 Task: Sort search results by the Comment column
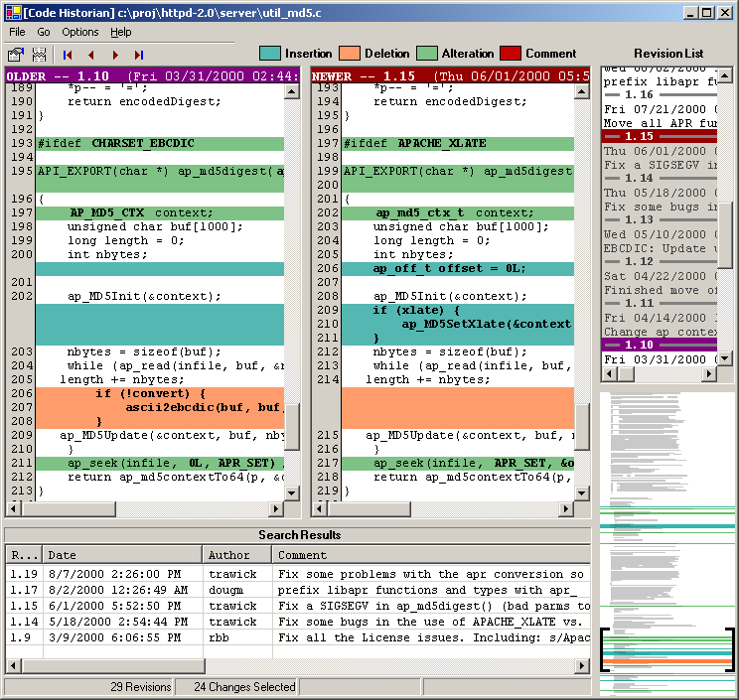tap(431, 555)
